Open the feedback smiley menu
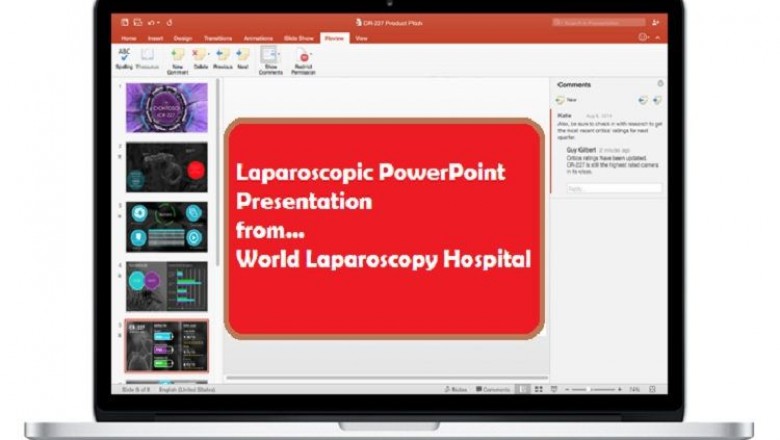The height and width of the screenshot is (440, 780). [643, 37]
